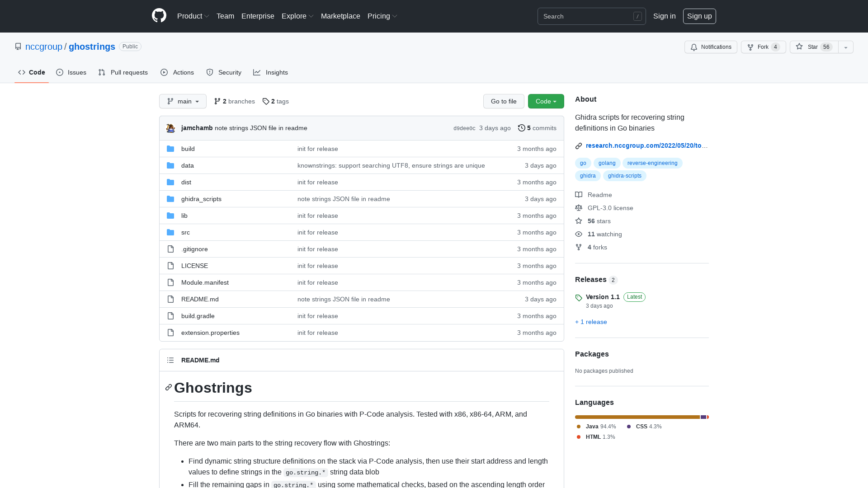Click the src folder icon
This screenshot has width=868, height=488.
click(170, 232)
